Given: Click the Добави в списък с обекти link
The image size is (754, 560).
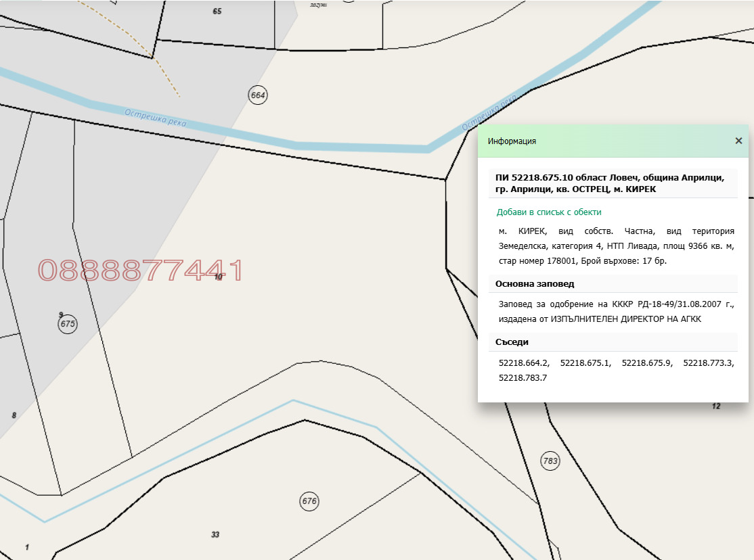Looking at the screenshot, I should [548, 212].
